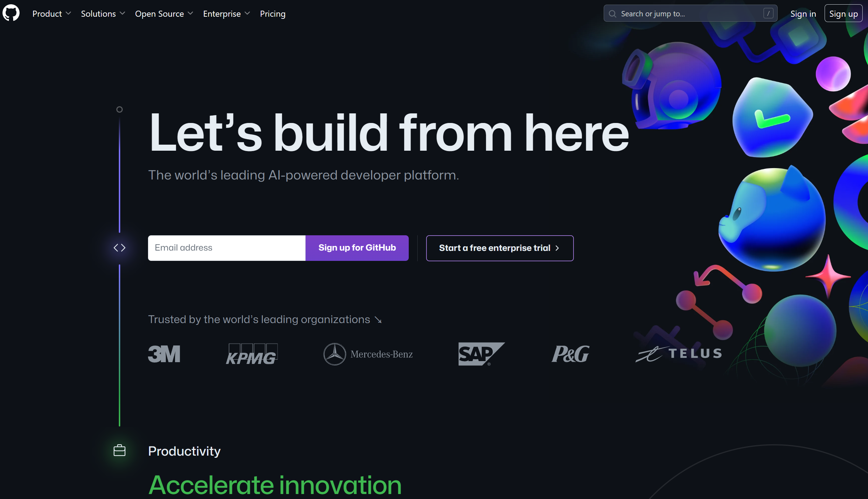Click the KPMG company logo
868x499 pixels.
pos(252,353)
